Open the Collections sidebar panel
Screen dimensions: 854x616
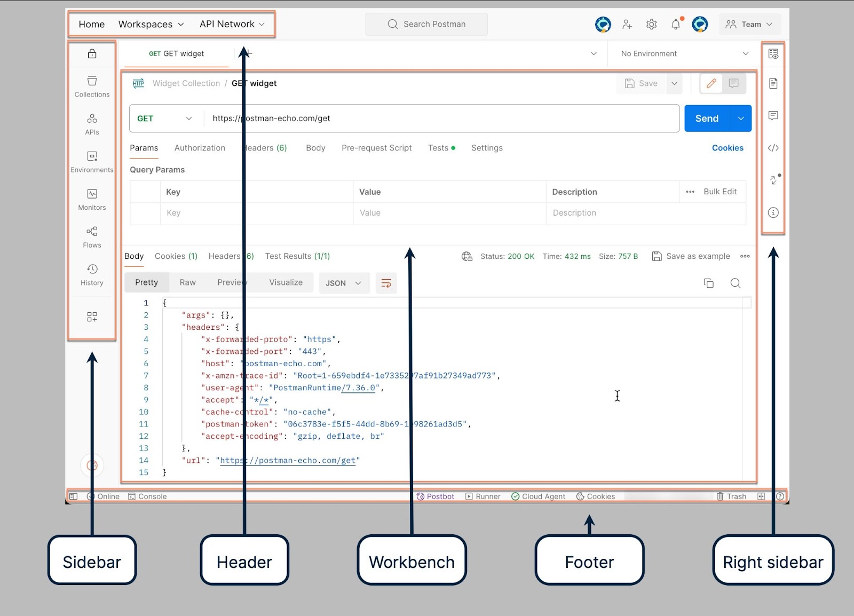(x=92, y=86)
